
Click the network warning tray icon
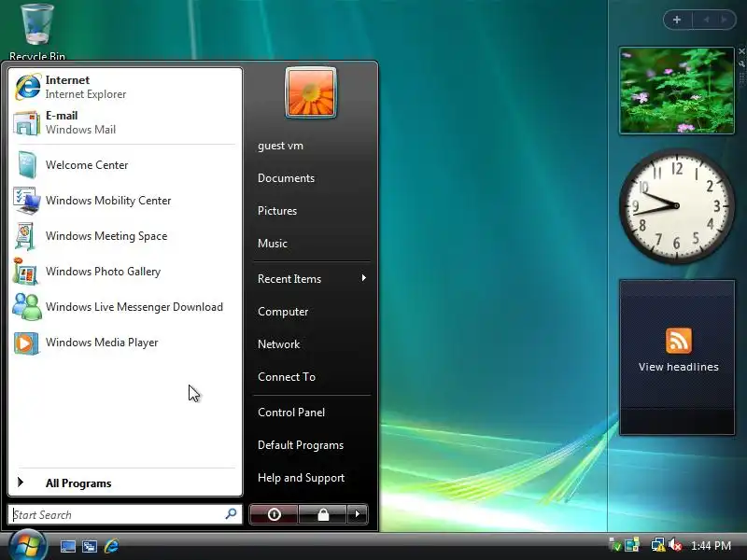(658, 545)
